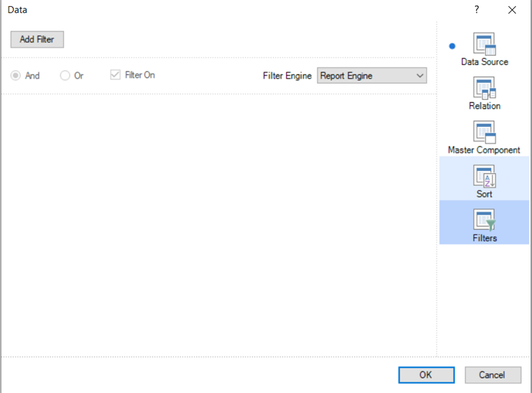
Task: Open the Master Component section icon
Action: pos(484,131)
